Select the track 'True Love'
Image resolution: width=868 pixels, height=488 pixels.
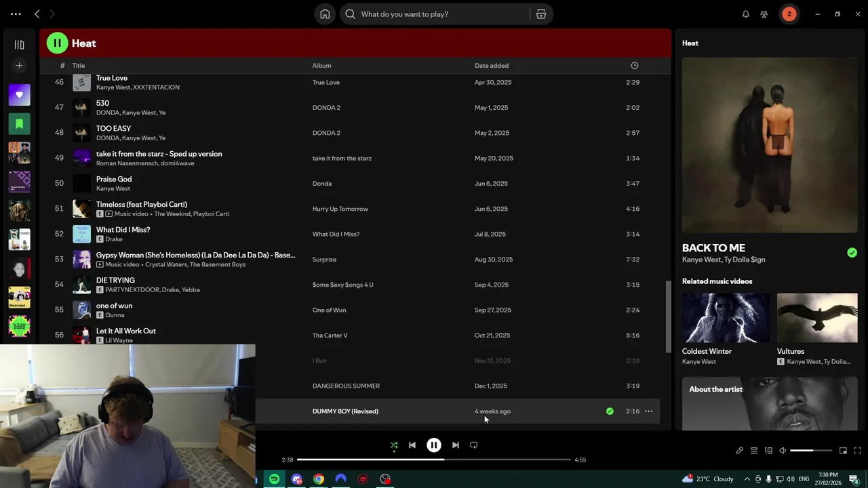tap(112, 78)
